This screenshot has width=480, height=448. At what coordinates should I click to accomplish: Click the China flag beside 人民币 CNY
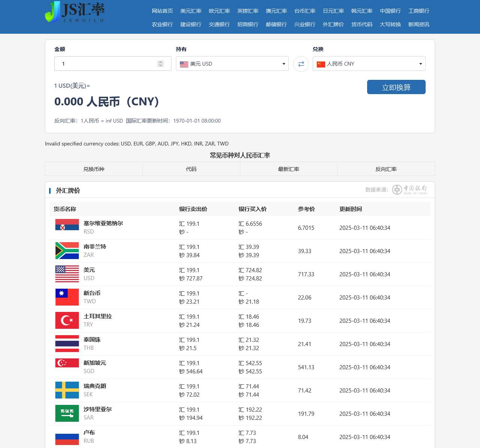click(321, 64)
